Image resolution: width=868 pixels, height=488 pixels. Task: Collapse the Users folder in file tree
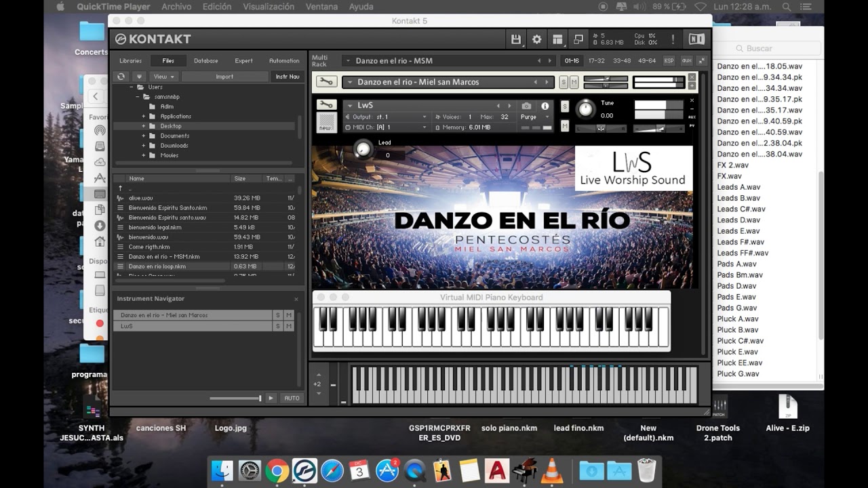(131, 87)
